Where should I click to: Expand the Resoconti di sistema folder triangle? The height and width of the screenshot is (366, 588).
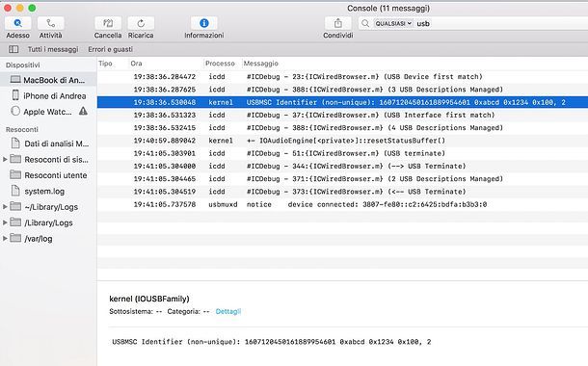pyautogui.click(x=5, y=159)
